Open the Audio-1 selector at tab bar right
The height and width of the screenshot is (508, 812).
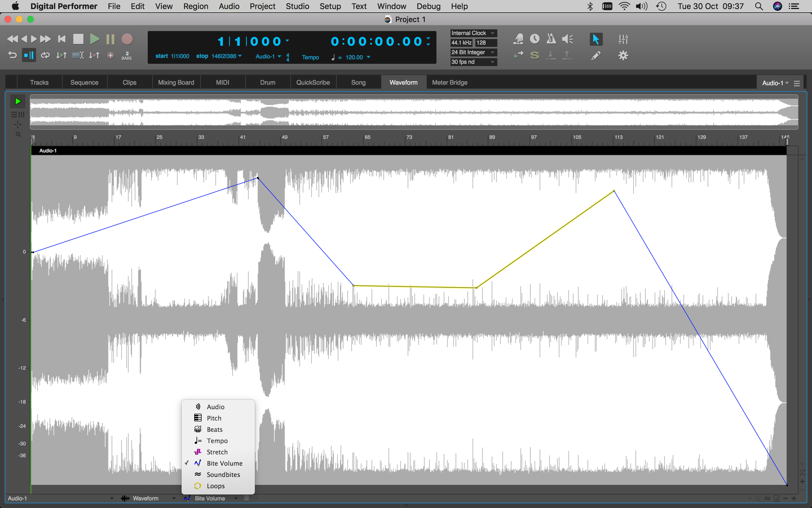click(775, 83)
